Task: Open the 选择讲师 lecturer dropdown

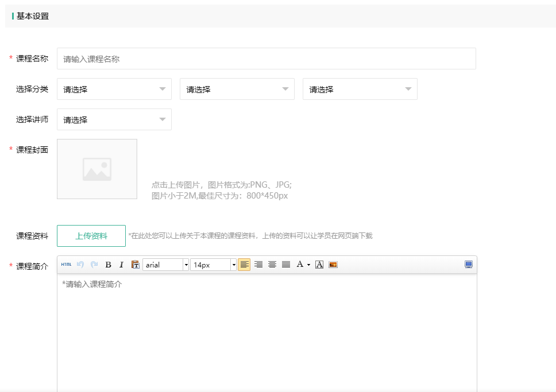Action: pyautogui.click(x=114, y=119)
